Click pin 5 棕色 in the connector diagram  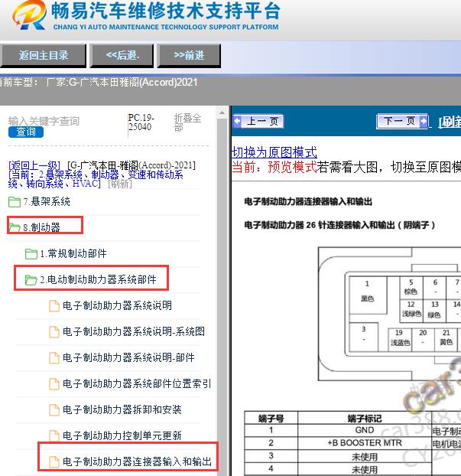411,287
